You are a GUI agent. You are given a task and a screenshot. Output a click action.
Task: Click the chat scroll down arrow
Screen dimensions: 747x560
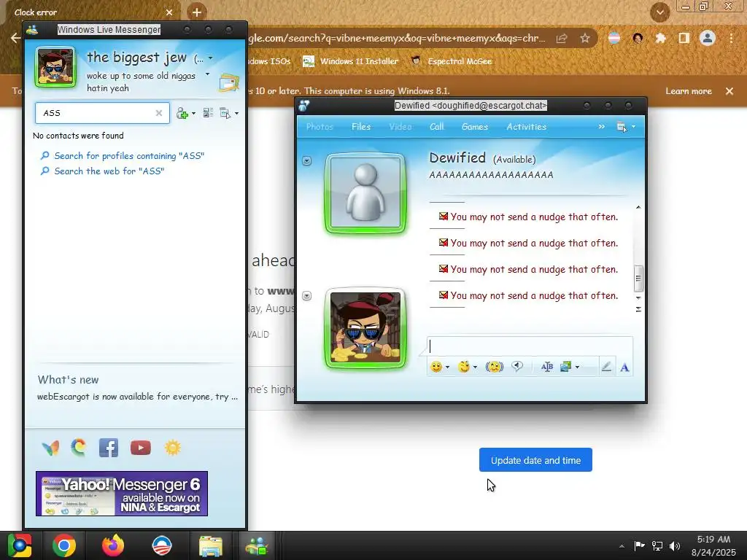pyautogui.click(x=638, y=298)
